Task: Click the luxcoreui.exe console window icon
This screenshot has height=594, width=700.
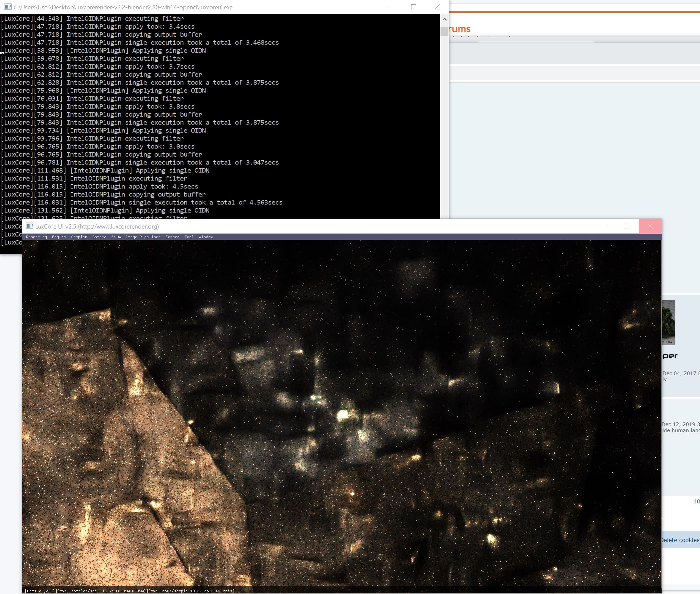Action: 8,7
